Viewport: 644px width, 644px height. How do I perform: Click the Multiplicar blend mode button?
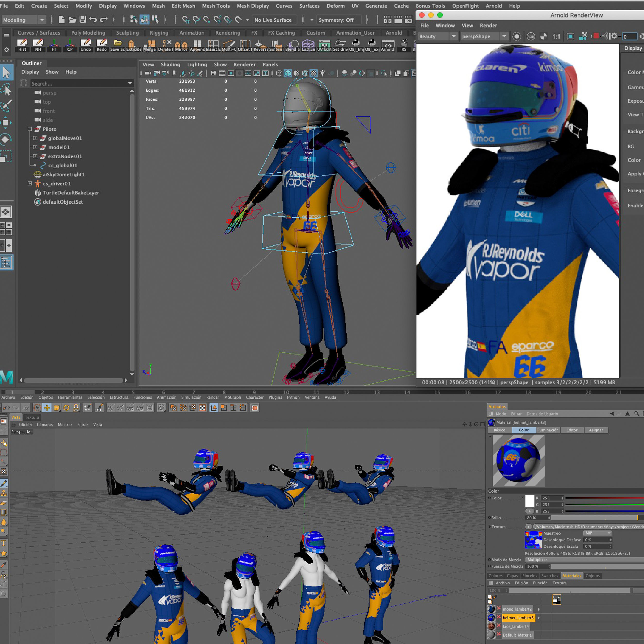(585, 560)
